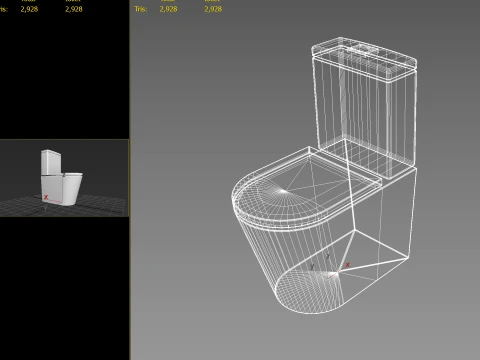Select the large wireframe toilet model
The height and width of the screenshot is (360, 480).
[324, 175]
